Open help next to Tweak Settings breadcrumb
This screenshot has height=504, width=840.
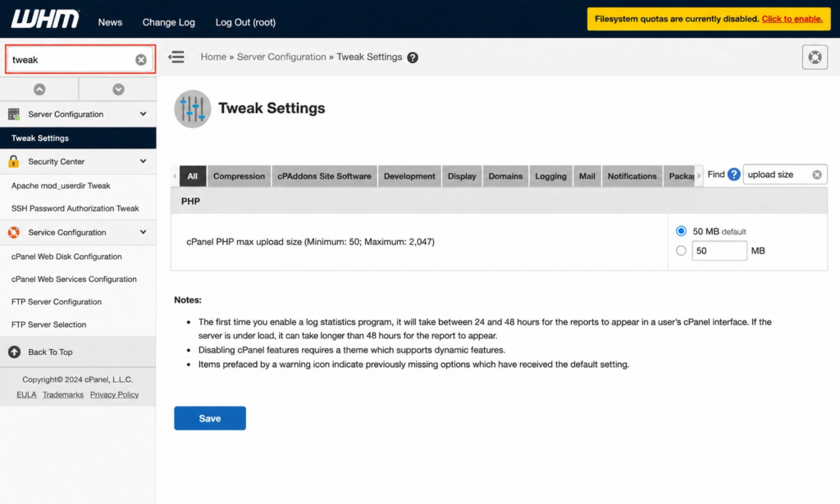413,57
